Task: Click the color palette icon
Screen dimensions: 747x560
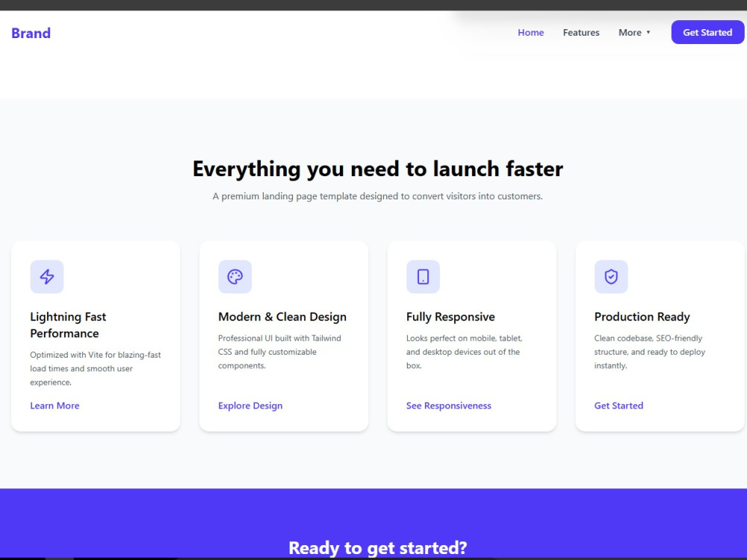Action: 235,277
